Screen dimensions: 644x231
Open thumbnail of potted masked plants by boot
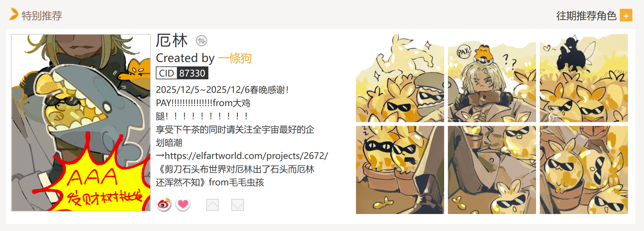click(400, 170)
